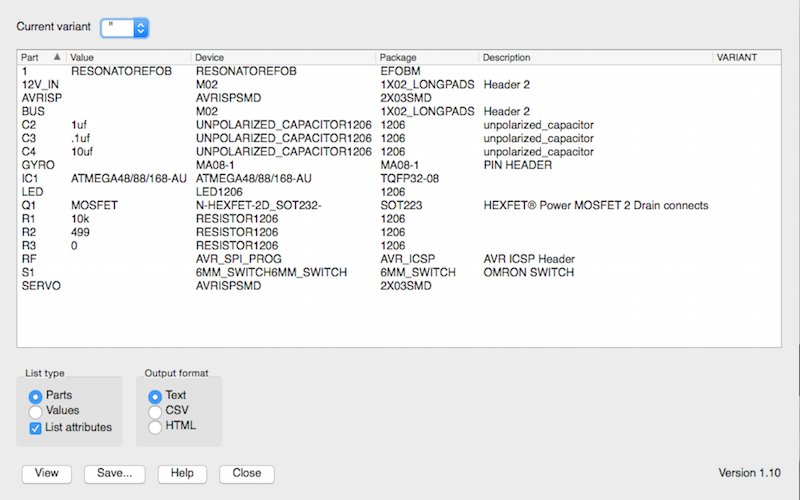
Task: Click the HEXFET Power MOSFET description
Action: (x=596, y=205)
